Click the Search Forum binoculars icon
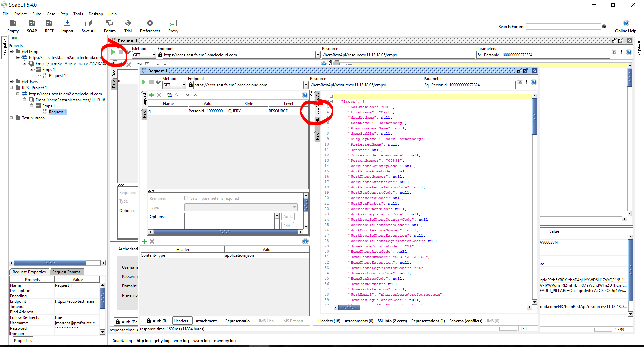Screen dimensions: 644x347 click(x=604, y=26)
